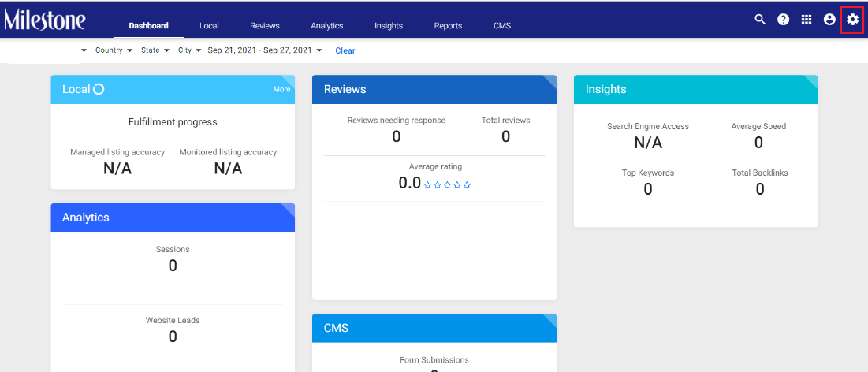
Task: Click the Analytics card header
Action: pyautogui.click(x=173, y=218)
